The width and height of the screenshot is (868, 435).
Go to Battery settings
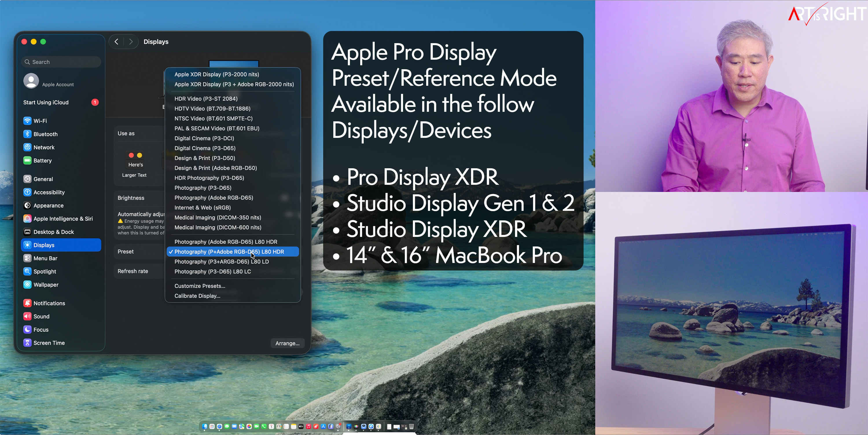point(61,160)
